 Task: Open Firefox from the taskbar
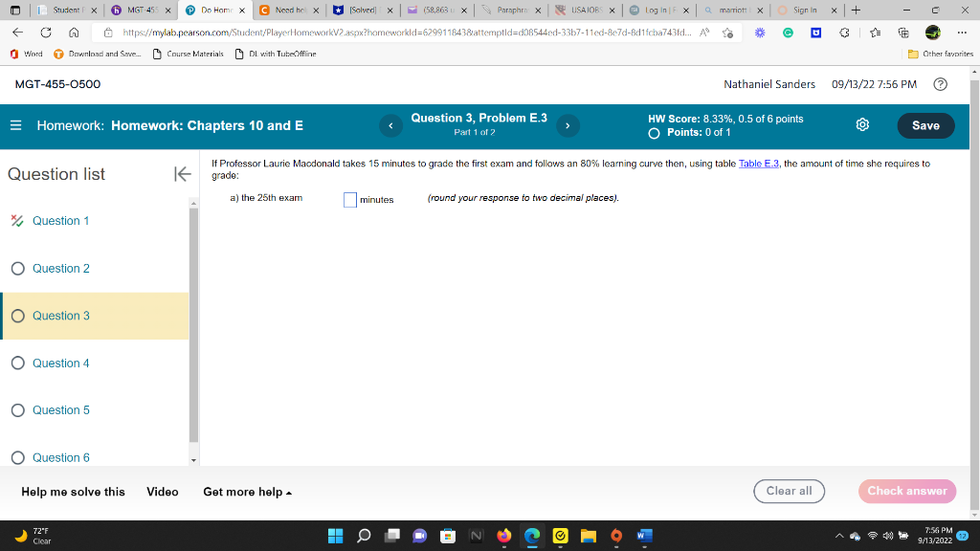[x=504, y=537]
